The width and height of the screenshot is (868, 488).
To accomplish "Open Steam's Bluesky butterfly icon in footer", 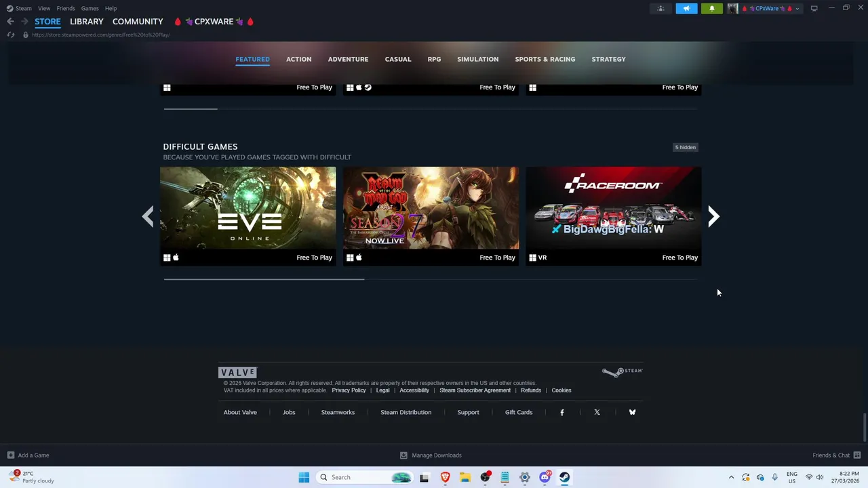I will point(632,412).
